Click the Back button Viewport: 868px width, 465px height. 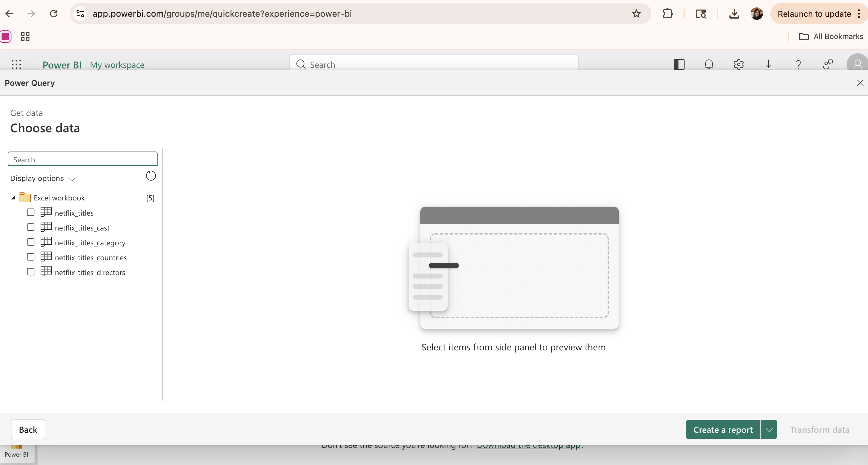[x=28, y=430]
